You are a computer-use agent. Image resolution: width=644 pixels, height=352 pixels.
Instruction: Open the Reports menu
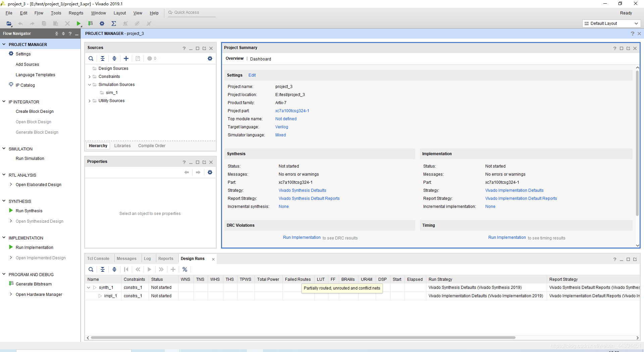(76, 13)
